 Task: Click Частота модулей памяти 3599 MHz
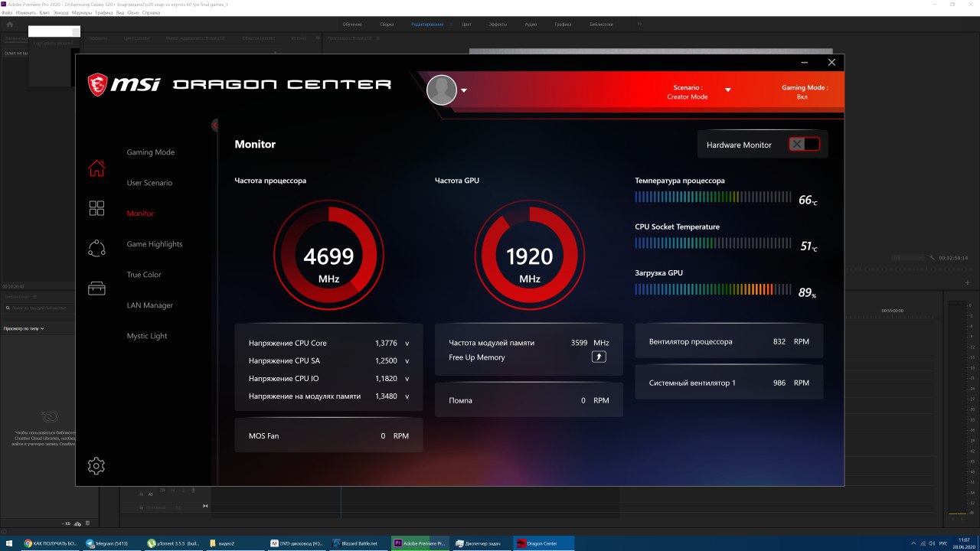529,343
